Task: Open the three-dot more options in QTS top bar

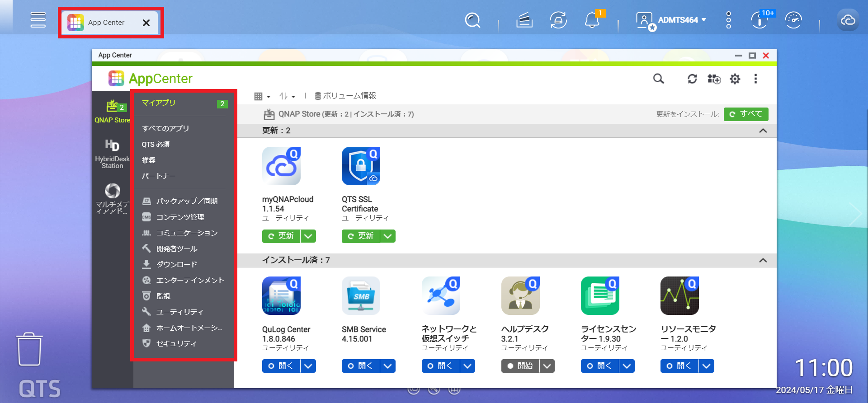Action: (728, 20)
